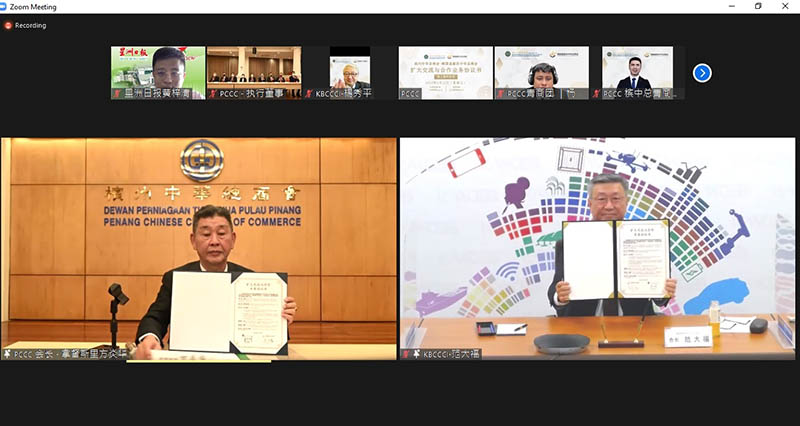Select the PCCC slide presentation thumbnail

coord(446,68)
